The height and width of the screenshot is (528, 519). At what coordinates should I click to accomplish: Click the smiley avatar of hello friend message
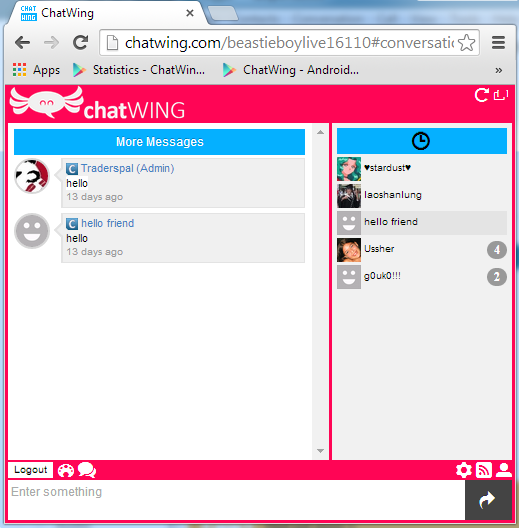tap(32, 231)
